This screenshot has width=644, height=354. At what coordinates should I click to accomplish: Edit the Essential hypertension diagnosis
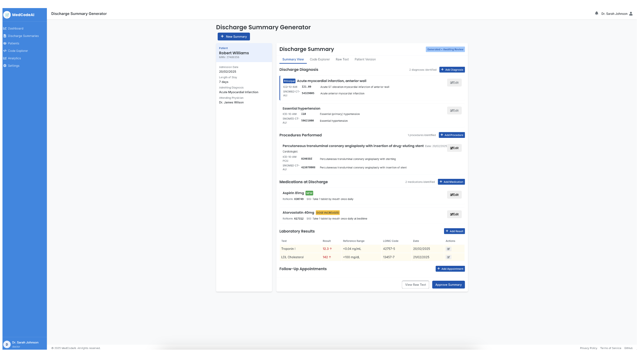[x=454, y=111]
